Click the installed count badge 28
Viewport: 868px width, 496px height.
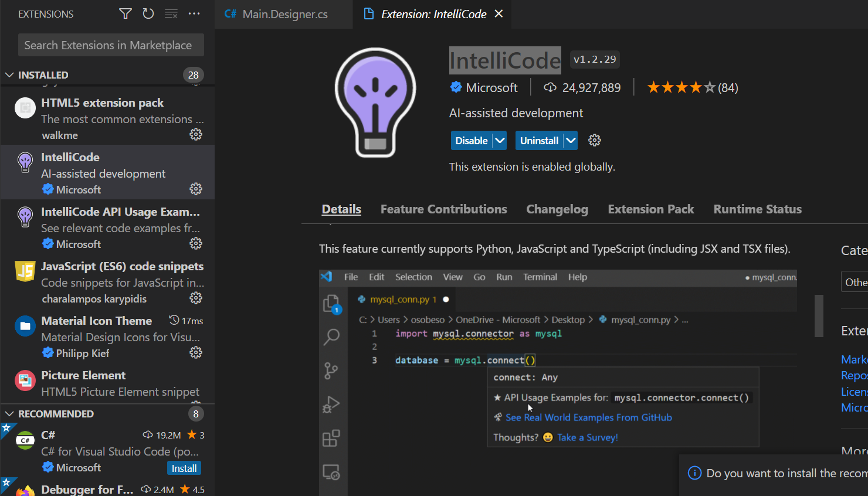coord(194,75)
